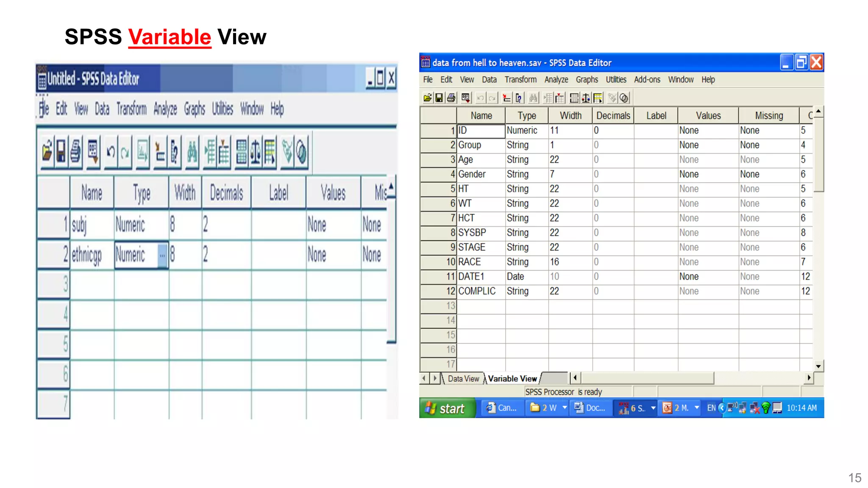Click scroll-down arrow of right window's vertical scrollbar
Screen dimensions: 868x488
point(818,366)
